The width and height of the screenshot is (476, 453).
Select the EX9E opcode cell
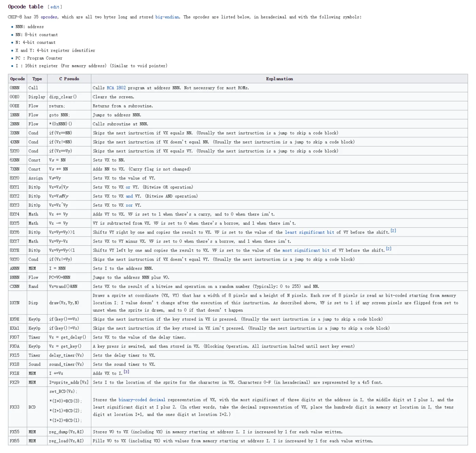point(18,319)
